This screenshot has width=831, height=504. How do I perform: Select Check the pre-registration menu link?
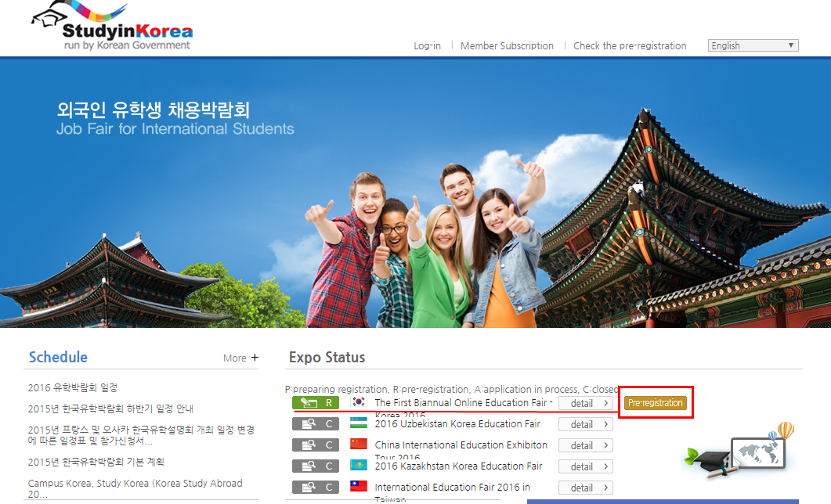(x=630, y=45)
